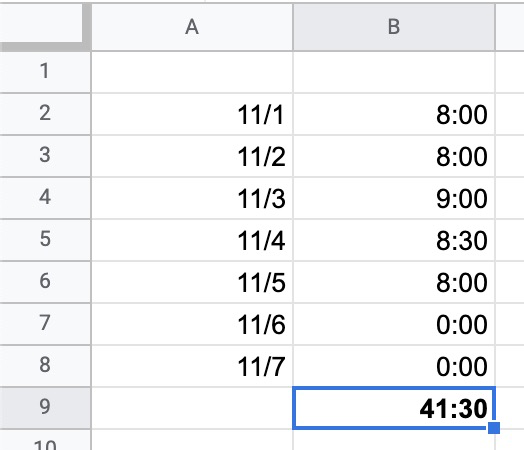Click the 9:00 cell in column B

tap(394, 198)
